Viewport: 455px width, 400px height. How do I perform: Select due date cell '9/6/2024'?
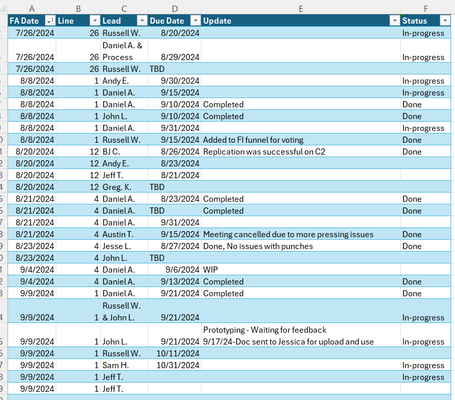tap(175, 270)
